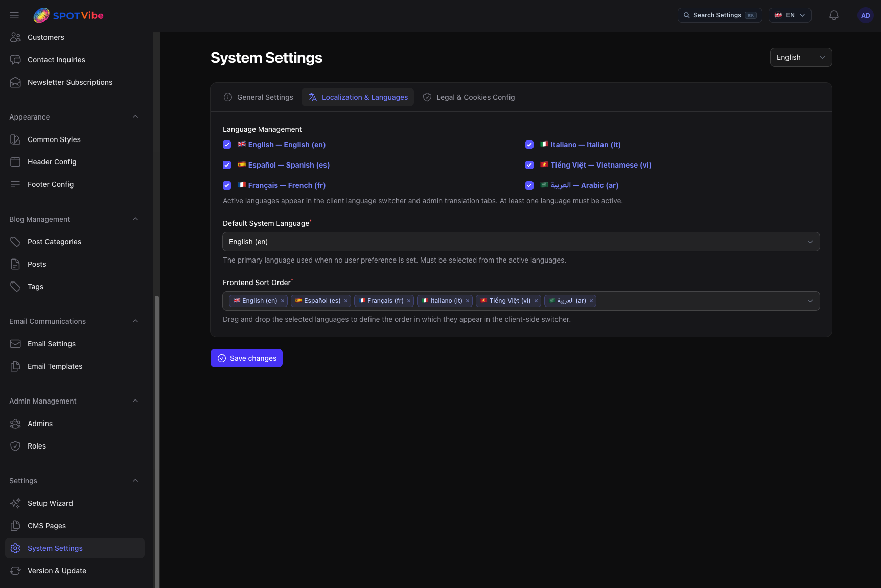Go to Common Styles page
This screenshot has height=588, width=881.
point(75,139)
